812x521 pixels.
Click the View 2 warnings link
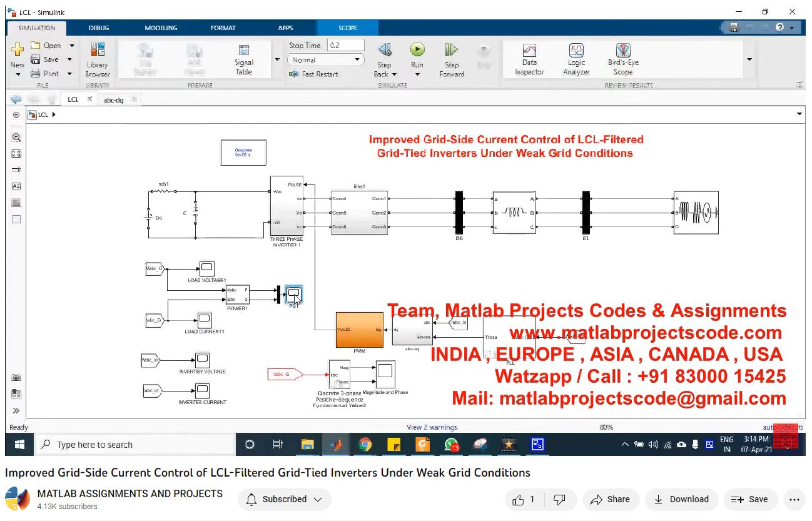click(432, 427)
